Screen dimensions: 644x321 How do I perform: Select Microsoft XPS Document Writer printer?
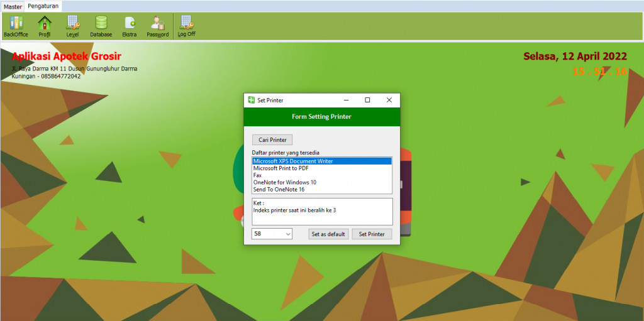293,161
